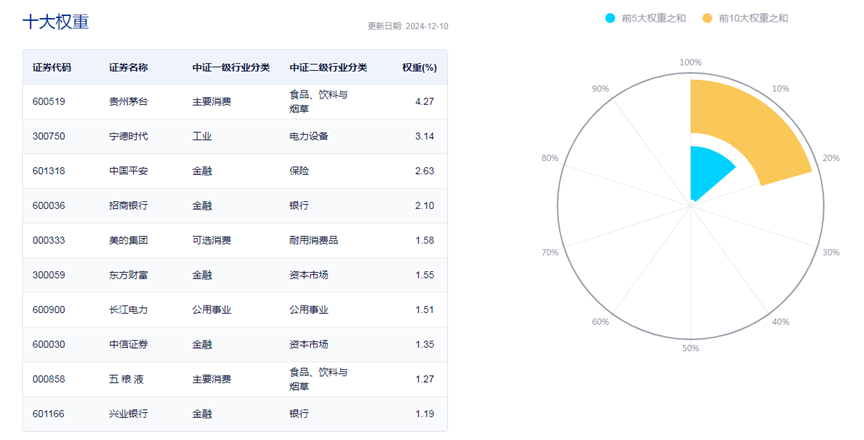Click the 贵州茅台 name cell

pyautogui.click(x=128, y=101)
